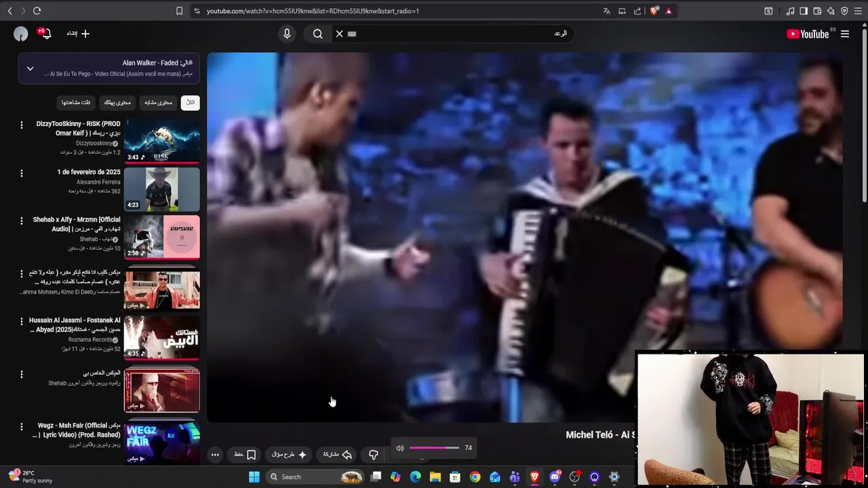
Task: Open options for Shehab x Alfy Mrzmn
Action: [x=21, y=221]
